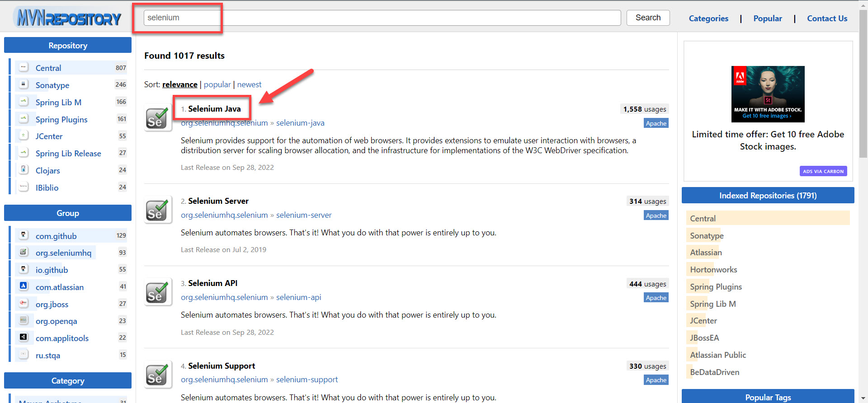Open the selenium-support artifact id link

click(x=307, y=380)
